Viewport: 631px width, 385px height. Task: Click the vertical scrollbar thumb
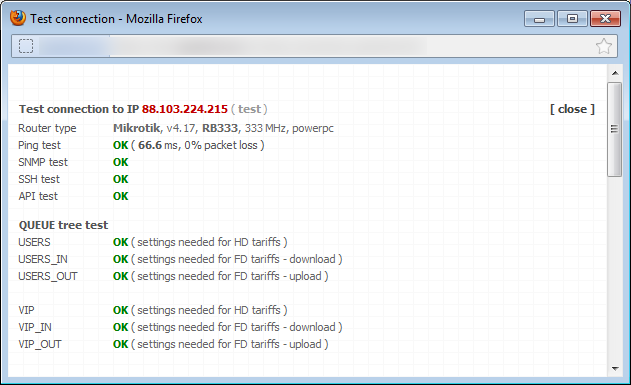pos(615,129)
